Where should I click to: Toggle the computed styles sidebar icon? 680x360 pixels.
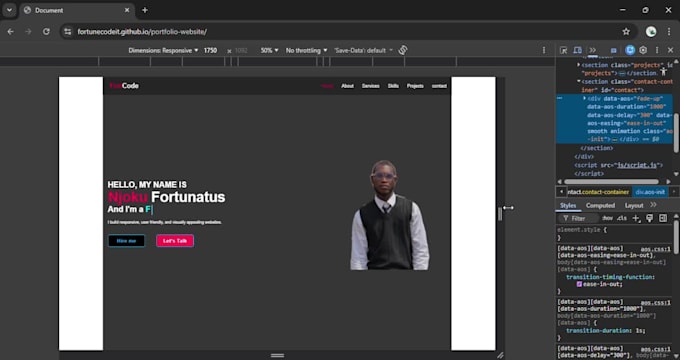[663, 218]
